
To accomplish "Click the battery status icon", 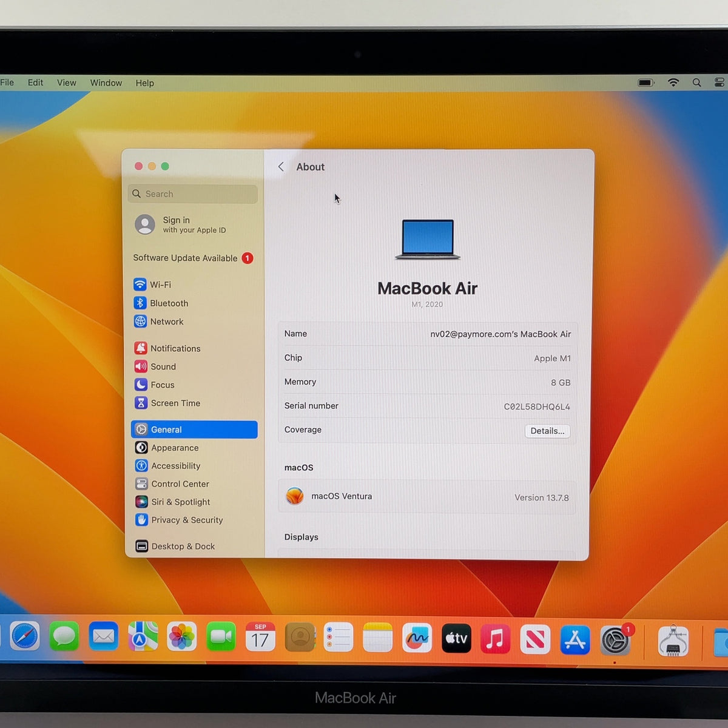I will (x=646, y=83).
